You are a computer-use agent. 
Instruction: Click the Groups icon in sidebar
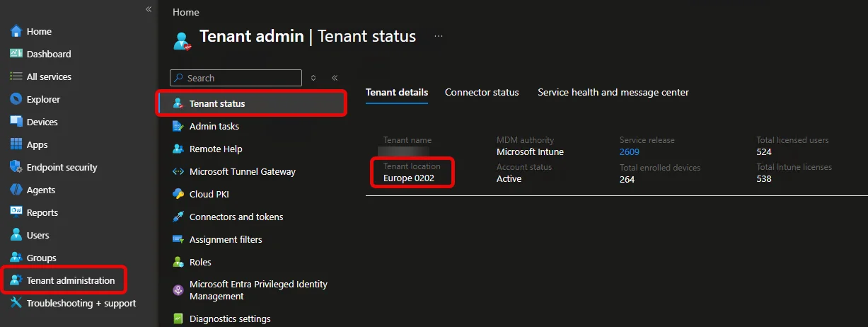pos(16,258)
